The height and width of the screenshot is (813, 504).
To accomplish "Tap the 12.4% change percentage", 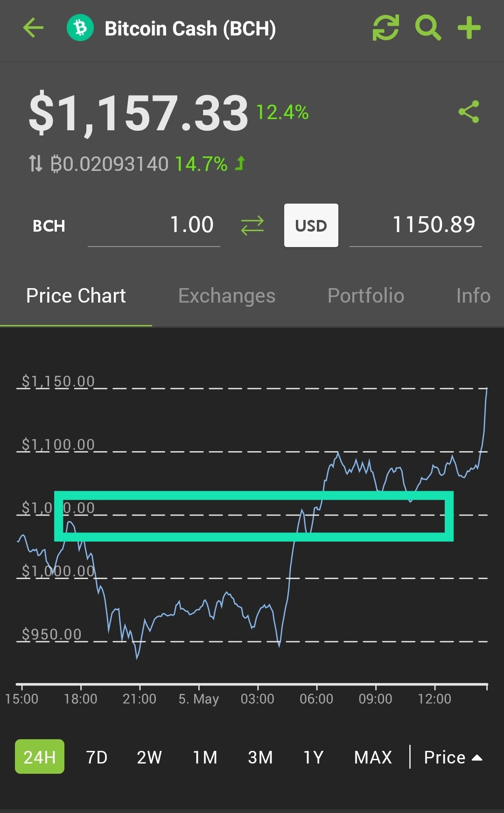I will [x=282, y=112].
